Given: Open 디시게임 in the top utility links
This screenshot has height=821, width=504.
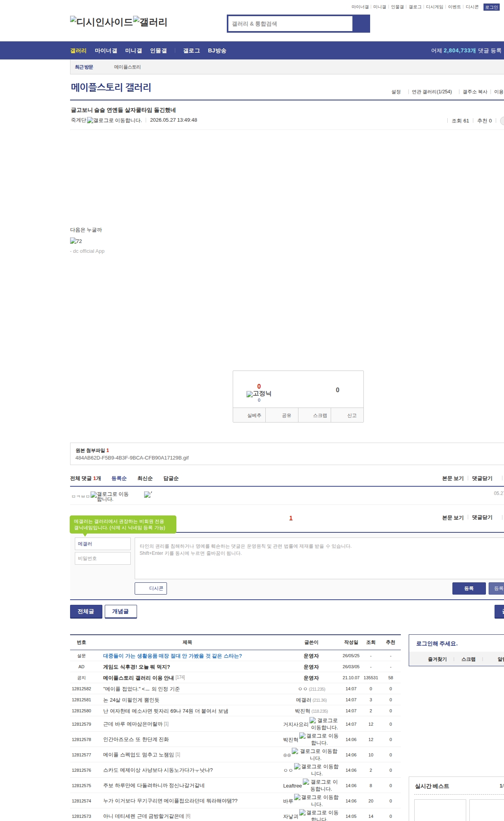Looking at the screenshot, I should tap(434, 7).
